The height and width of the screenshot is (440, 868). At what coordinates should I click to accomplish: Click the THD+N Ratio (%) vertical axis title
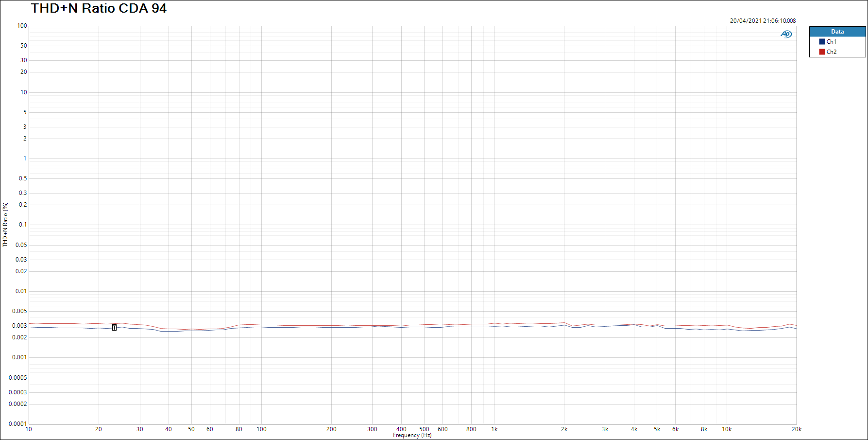[x=5, y=225]
